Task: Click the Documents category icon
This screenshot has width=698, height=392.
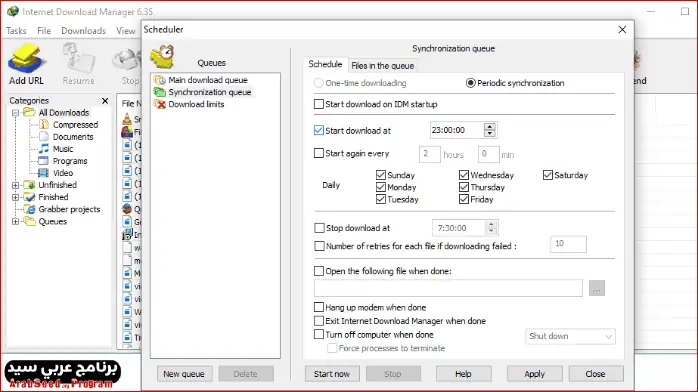Action: (44, 137)
